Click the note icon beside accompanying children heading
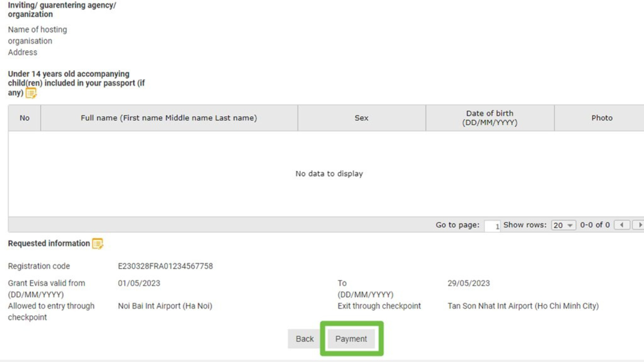This screenshot has width=644, height=362. click(31, 93)
